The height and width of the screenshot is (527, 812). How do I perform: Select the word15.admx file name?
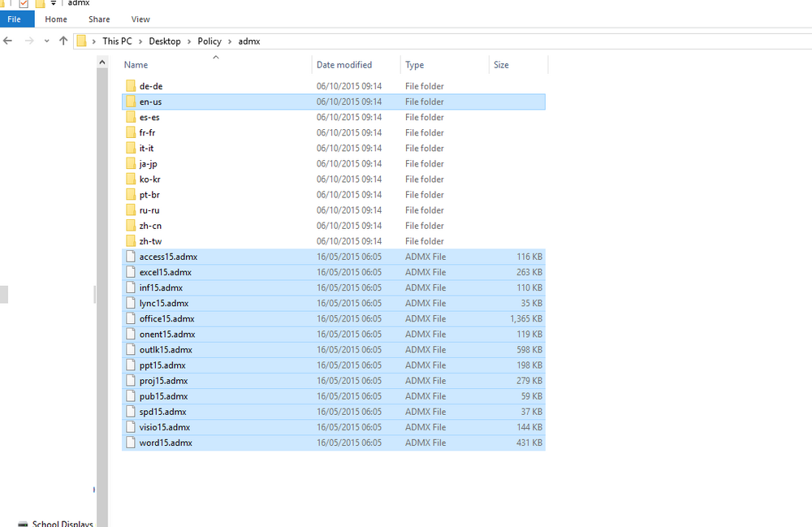165,443
